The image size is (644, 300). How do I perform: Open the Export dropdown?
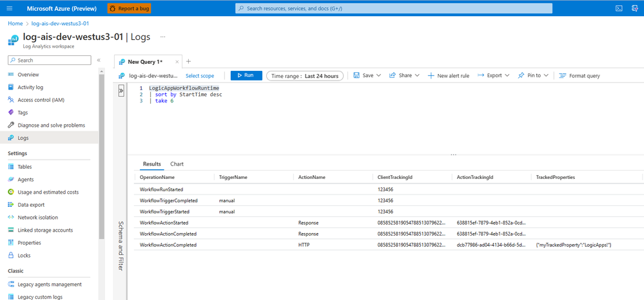(494, 75)
